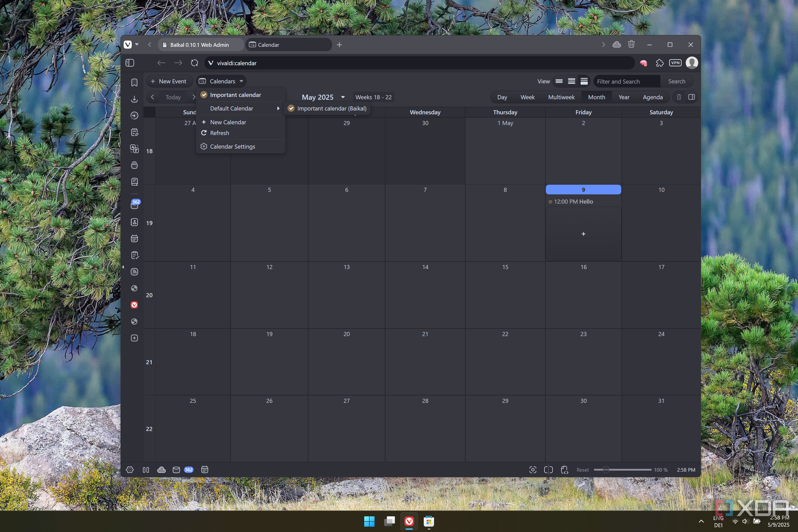Open the Extensions puzzle icon
This screenshot has width=798, height=532.
[x=660, y=63]
